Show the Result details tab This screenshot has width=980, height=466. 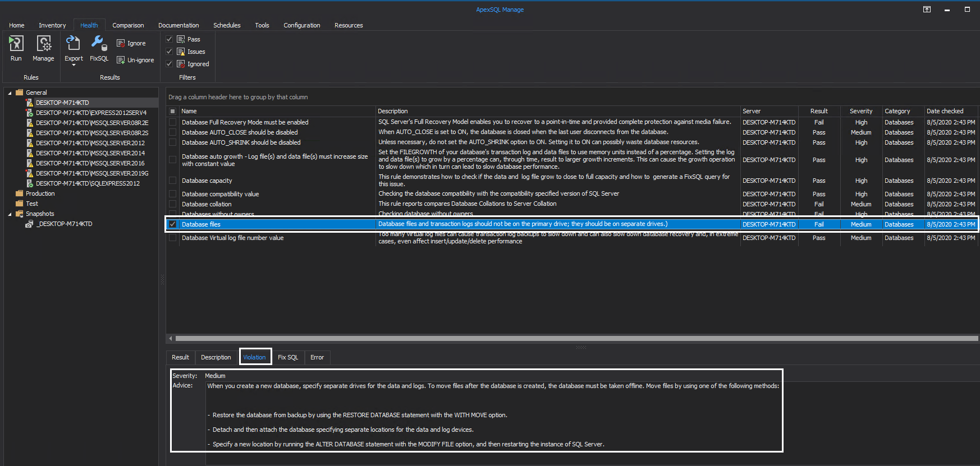coord(180,357)
